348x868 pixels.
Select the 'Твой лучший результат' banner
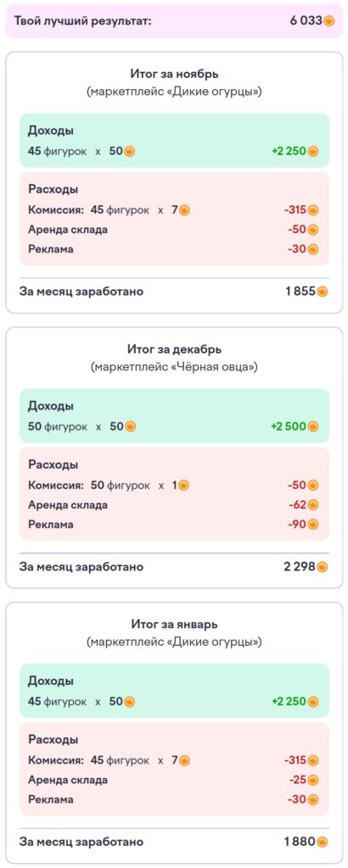174,21
